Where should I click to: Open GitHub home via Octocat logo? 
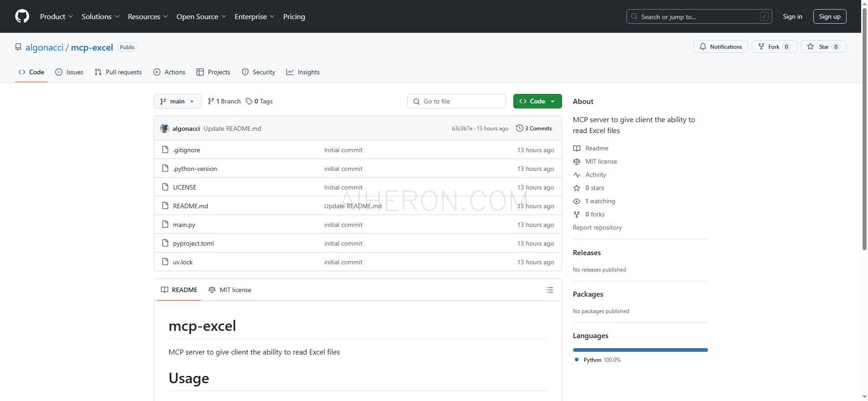pos(22,16)
